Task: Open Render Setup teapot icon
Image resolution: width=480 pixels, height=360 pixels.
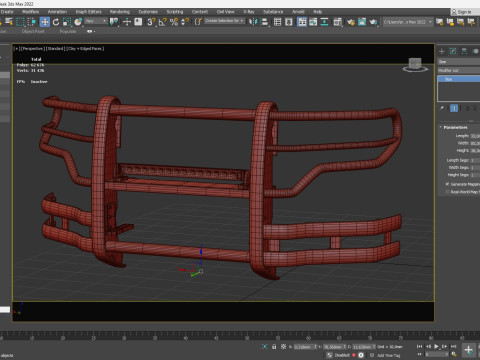Action: click(351, 22)
